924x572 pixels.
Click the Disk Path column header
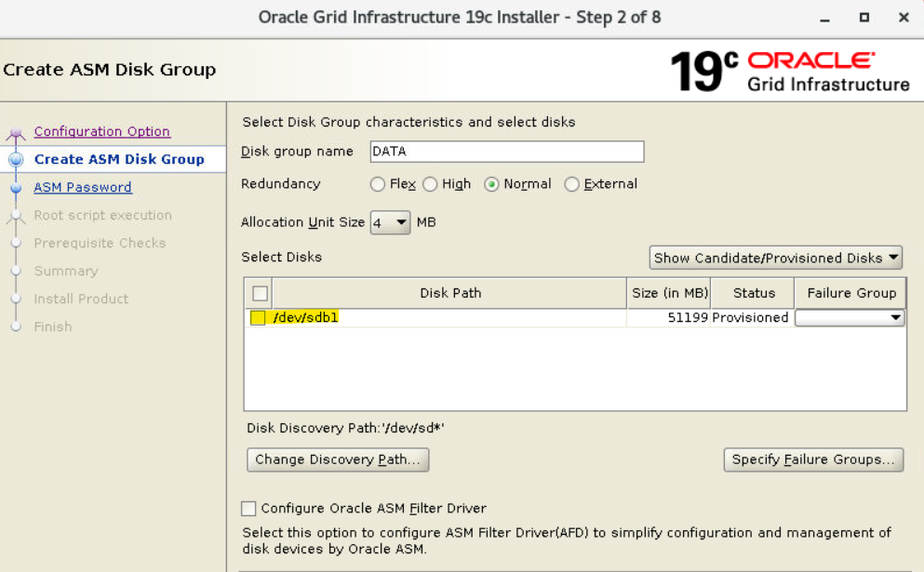(450, 293)
